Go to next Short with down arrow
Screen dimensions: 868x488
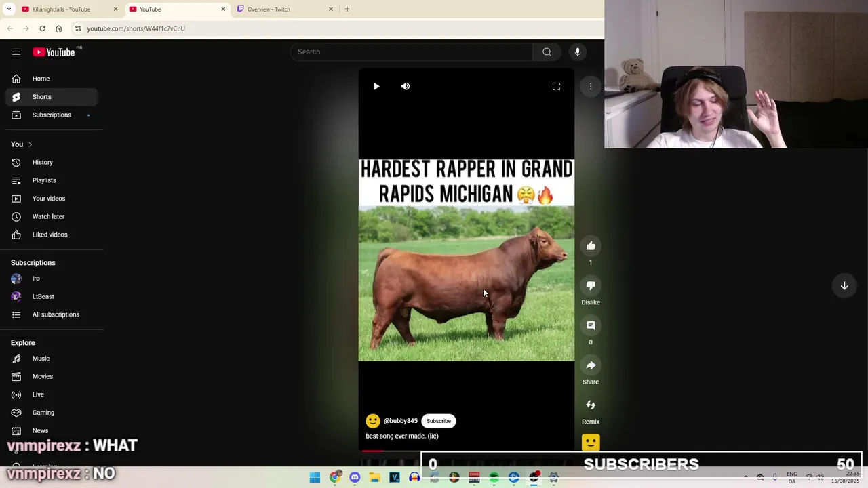tap(844, 286)
